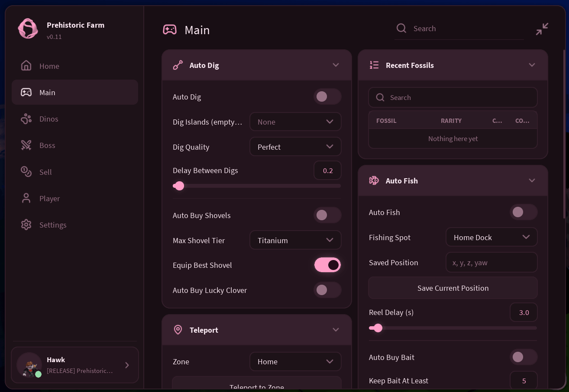This screenshot has width=569, height=392.
Task: Open the Dig Quality dropdown set to Perfect
Action: (295, 147)
